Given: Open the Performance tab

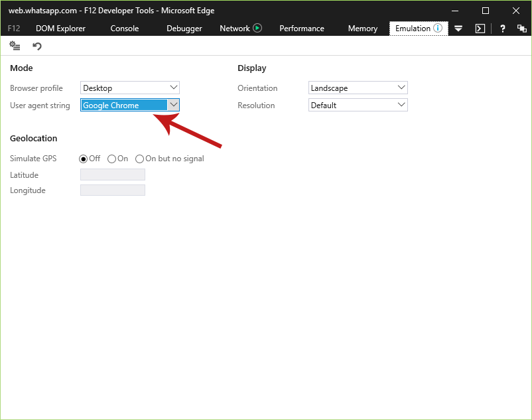Looking at the screenshot, I should (302, 29).
